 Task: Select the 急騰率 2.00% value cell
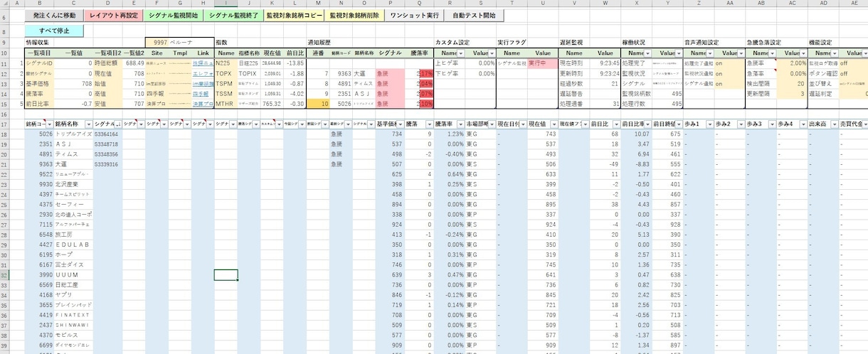(x=792, y=63)
